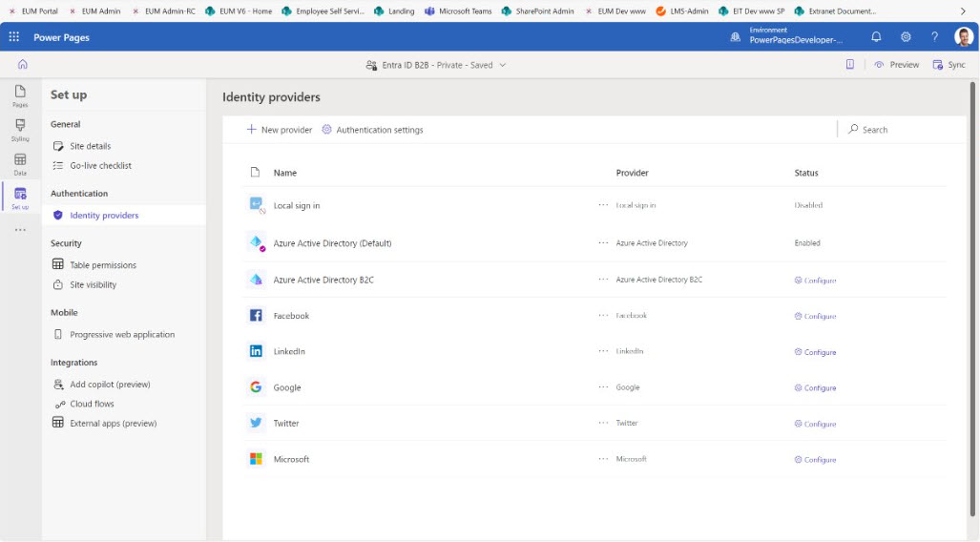Open the help question mark icon
Viewport: 980px width, 542px height.
pos(934,37)
